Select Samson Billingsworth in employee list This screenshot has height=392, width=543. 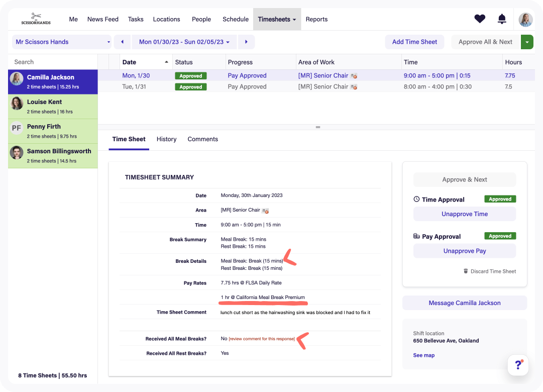(x=53, y=156)
